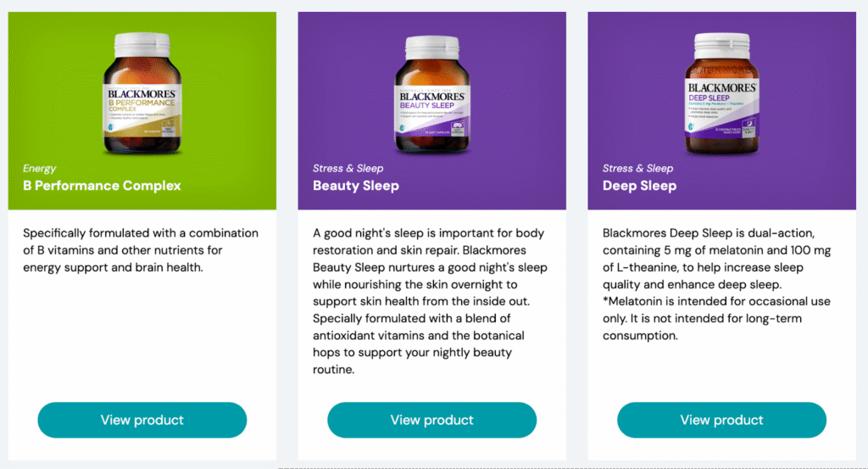Click the white cap of Deep Sleep bottle
This screenshot has width=868, height=469.
(721, 41)
